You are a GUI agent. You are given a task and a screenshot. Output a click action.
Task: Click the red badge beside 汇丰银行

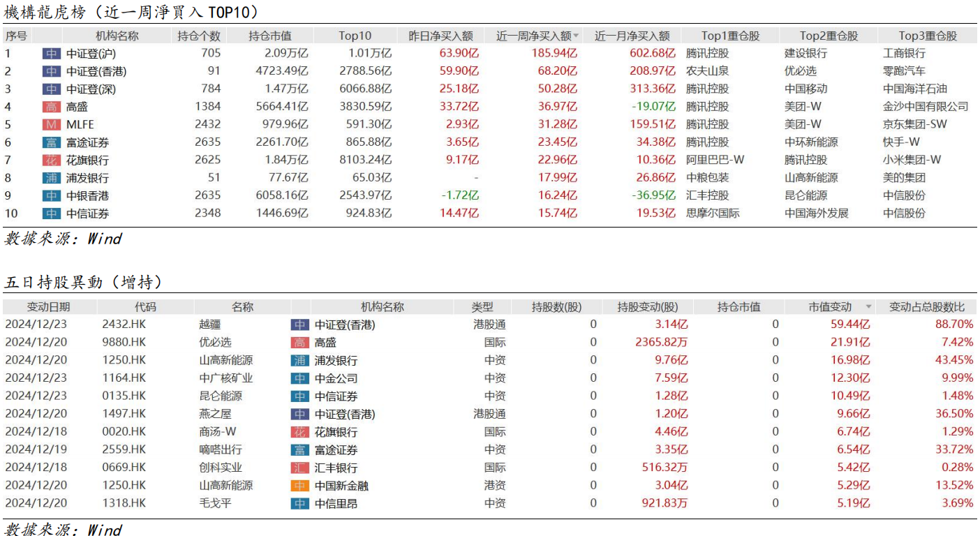click(299, 468)
